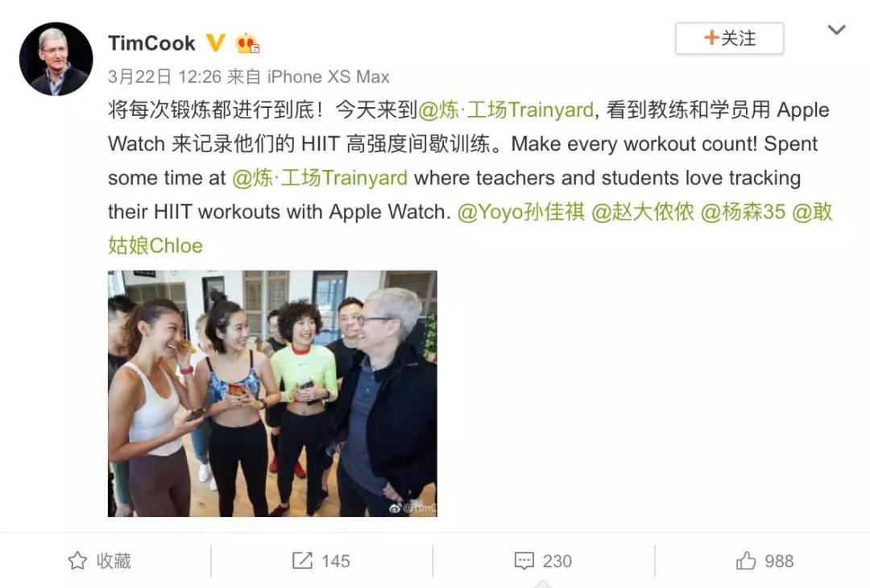Open the @赵大侬侬 mention link
Viewport: 870px width, 588px height.
coord(643,212)
